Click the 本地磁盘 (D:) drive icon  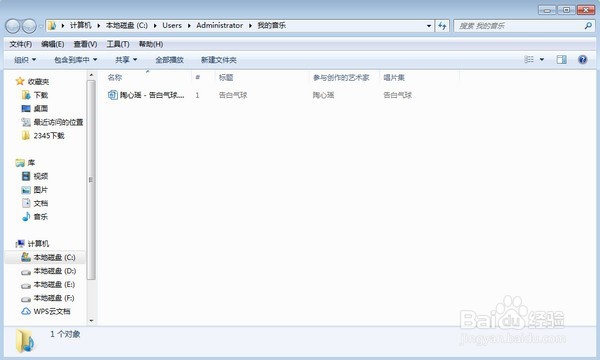pos(26,272)
